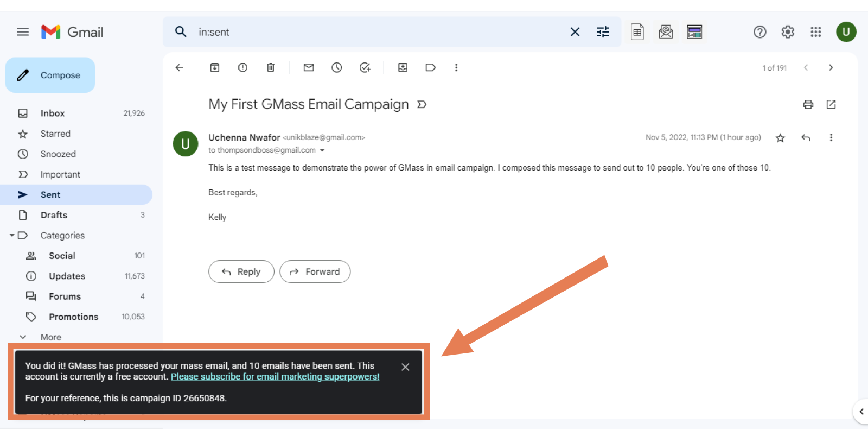Click the Forward button
868x442 pixels.
click(315, 271)
